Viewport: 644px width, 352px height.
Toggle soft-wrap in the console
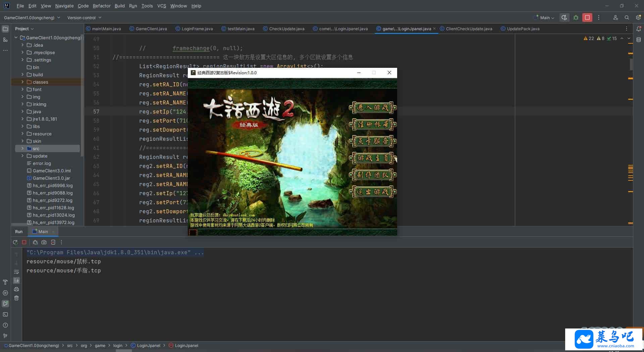16,272
